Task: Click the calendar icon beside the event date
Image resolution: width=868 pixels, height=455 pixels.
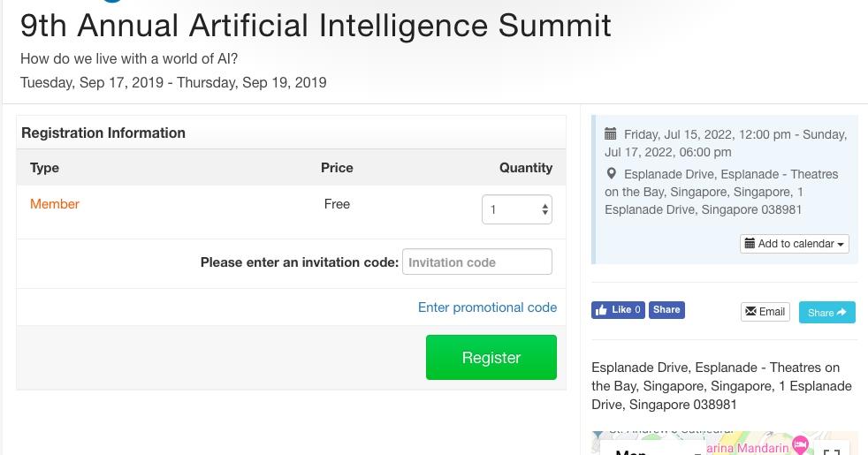Action: pos(610,134)
